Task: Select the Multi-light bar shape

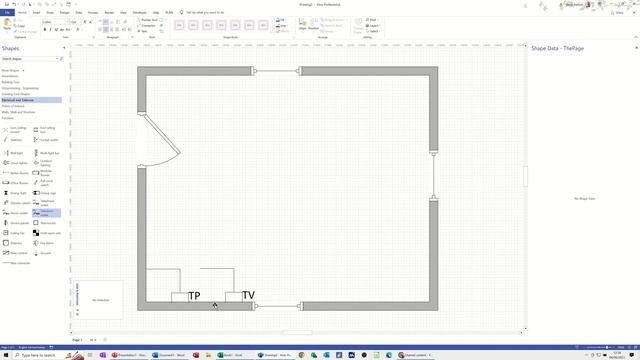Action: point(46,153)
